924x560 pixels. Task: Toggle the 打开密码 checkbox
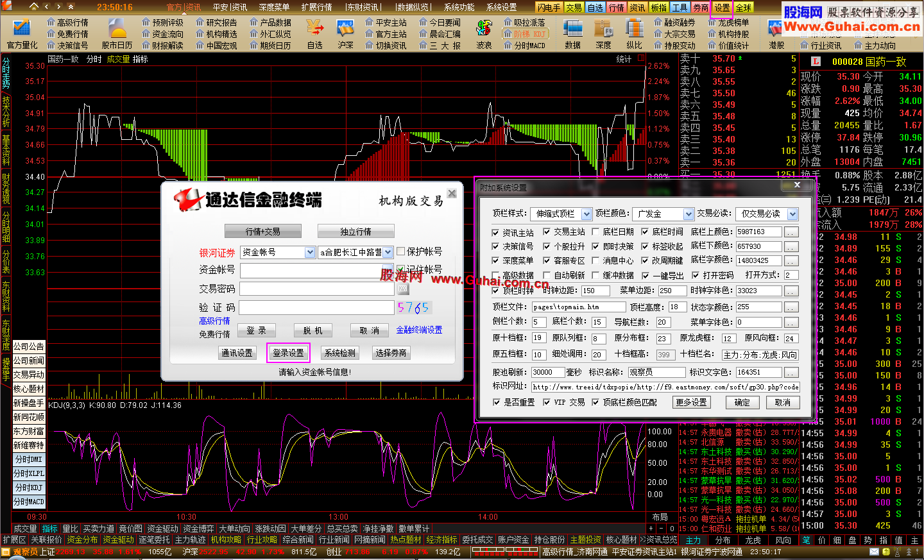click(x=696, y=275)
